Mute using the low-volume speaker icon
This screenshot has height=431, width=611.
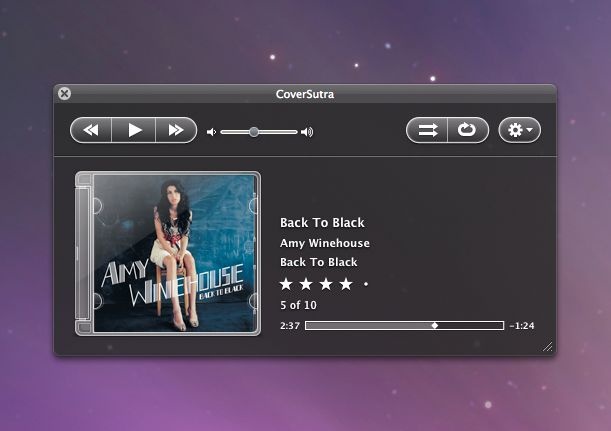pyautogui.click(x=211, y=132)
